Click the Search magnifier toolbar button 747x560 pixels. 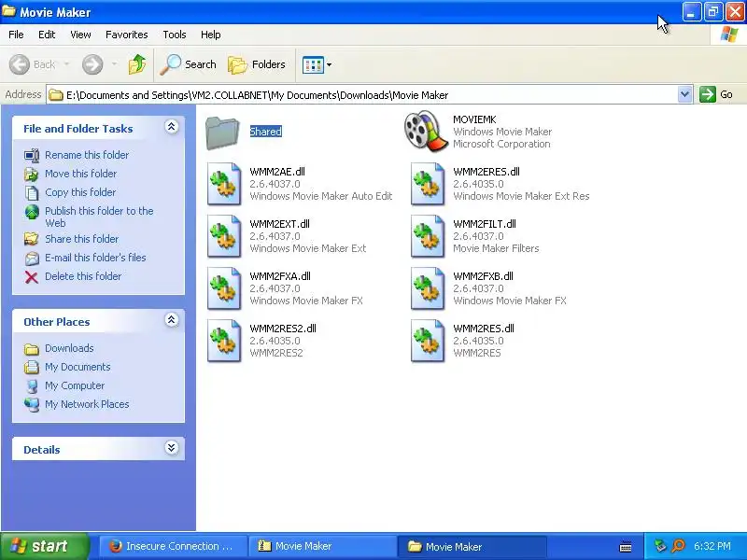coord(189,64)
